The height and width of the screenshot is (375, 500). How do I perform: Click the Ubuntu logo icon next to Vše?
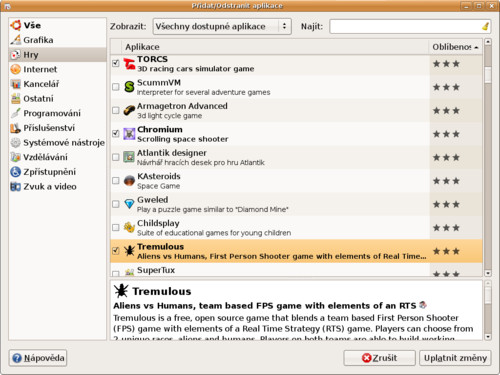point(16,25)
